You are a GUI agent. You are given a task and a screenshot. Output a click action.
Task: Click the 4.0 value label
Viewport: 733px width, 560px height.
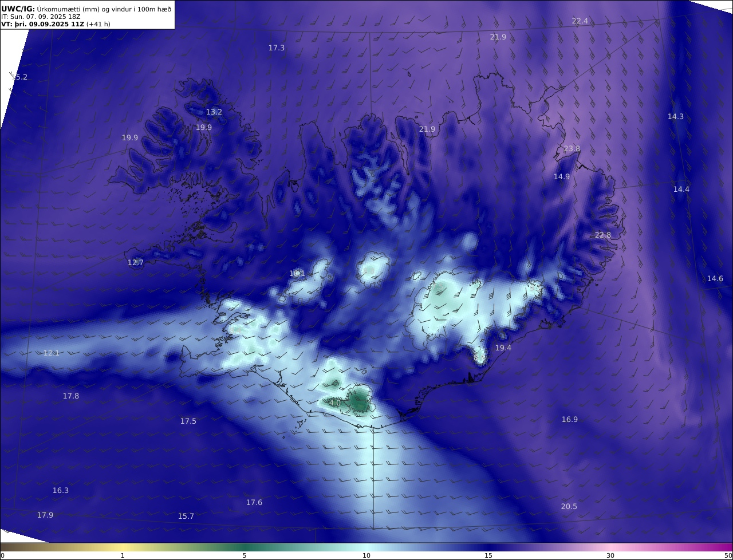(335, 403)
